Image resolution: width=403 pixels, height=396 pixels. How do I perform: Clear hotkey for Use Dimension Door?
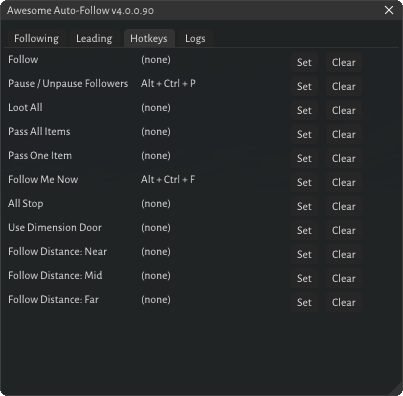pyautogui.click(x=344, y=230)
